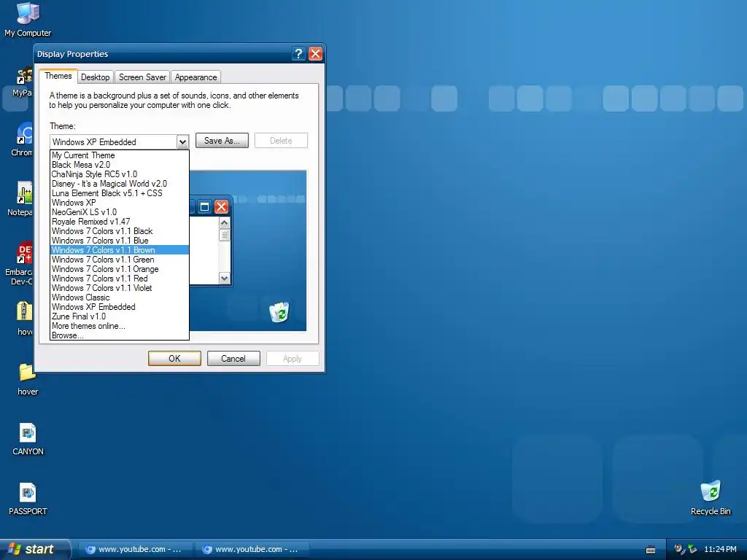Select the Notepad++ shortcut desktop icon
747x560 pixels.
(x=20, y=198)
